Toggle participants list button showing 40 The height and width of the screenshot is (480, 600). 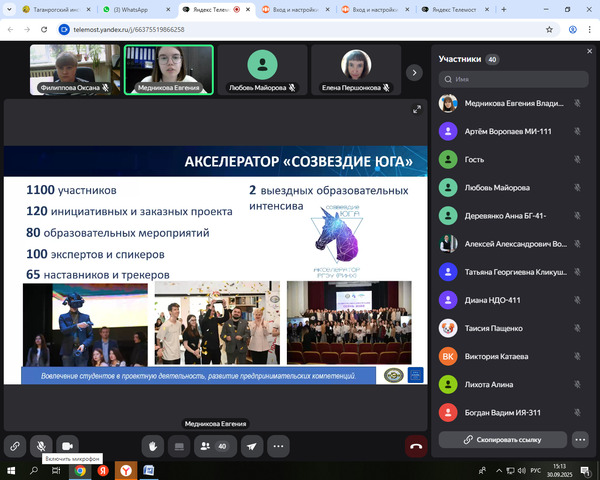tap(214, 446)
